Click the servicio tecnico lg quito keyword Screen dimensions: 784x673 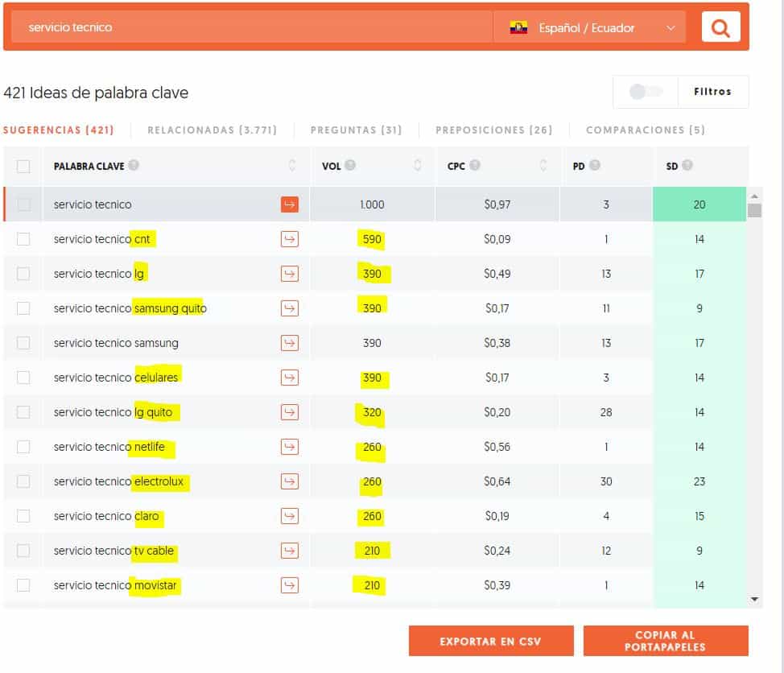113,412
